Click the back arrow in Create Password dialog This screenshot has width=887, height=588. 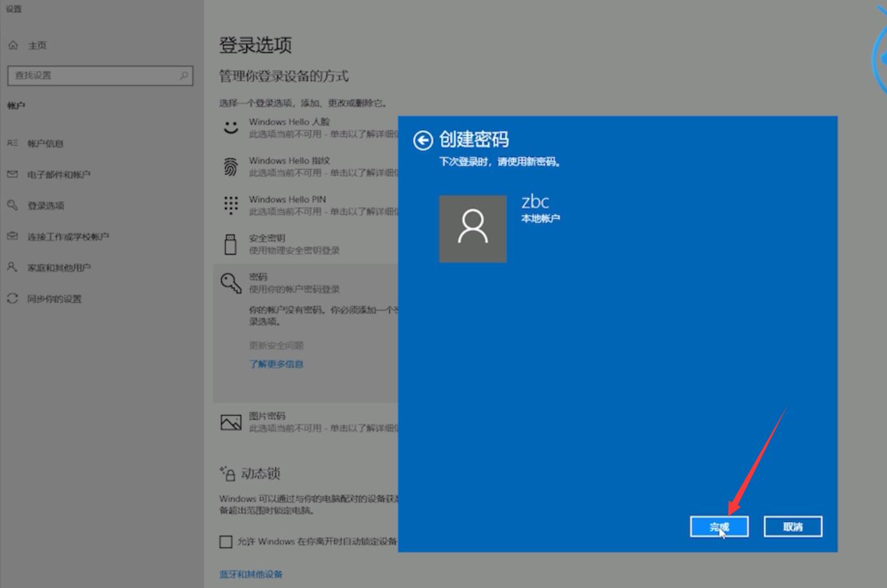pyautogui.click(x=423, y=140)
